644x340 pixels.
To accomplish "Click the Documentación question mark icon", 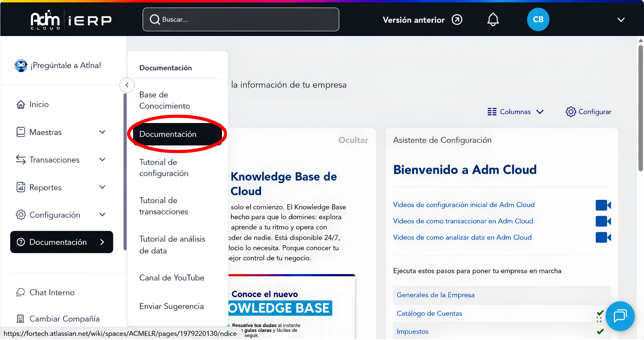I will coord(21,242).
